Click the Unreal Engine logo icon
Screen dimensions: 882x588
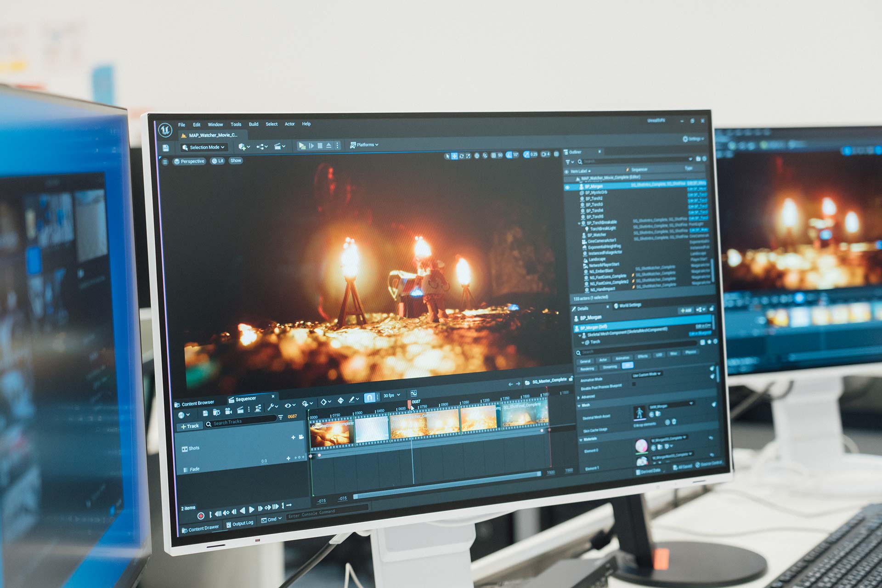tap(165, 130)
